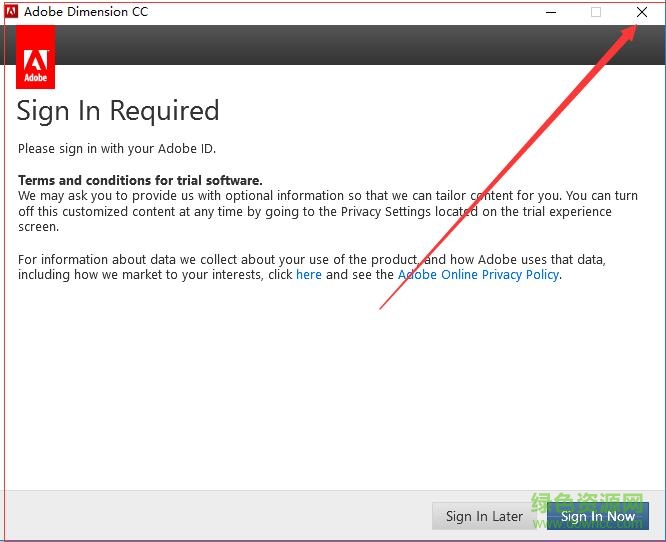Click the 'Sign In Required' heading
Viewport: 666px width, 542px height.
(x=118, y=111)
